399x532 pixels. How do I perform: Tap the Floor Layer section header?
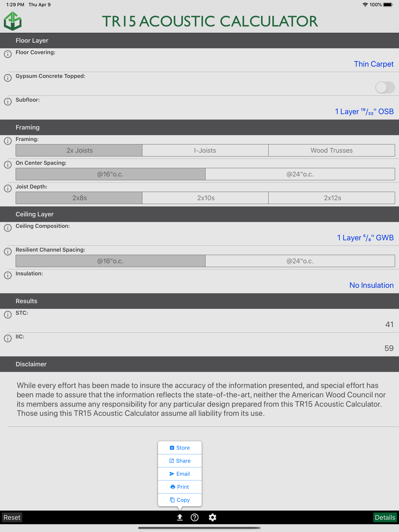point(199,40)
